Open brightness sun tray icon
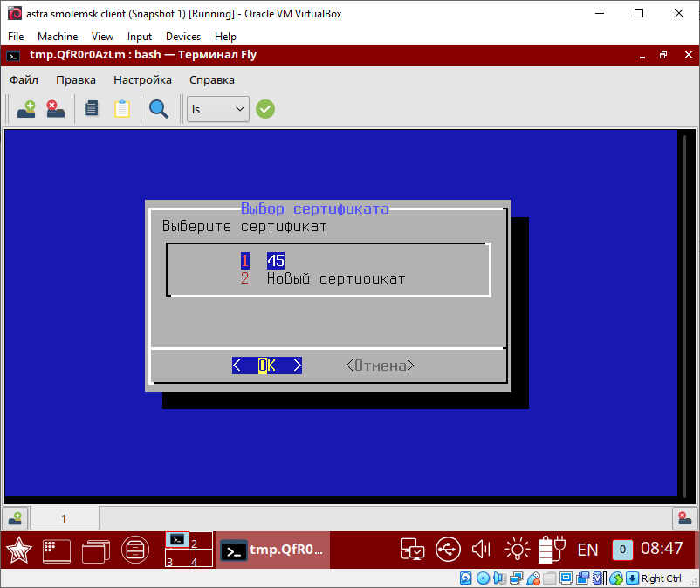This screenshot has width=700, height=588. (x=517, y=550)
